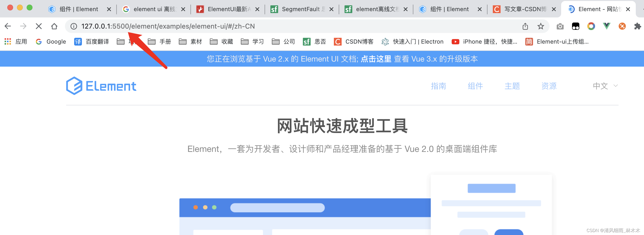
Task: Click the Element logo
Action: [x=101, y=86]
